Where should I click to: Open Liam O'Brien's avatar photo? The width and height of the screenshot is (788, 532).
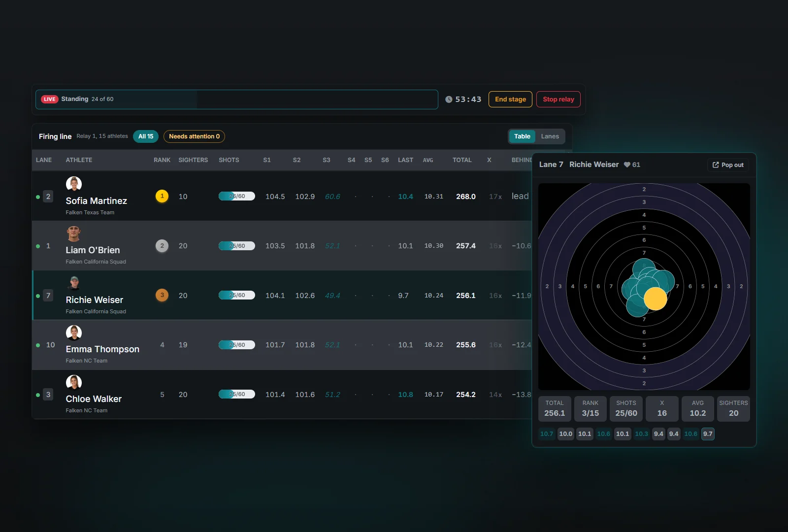click(74, 233)
